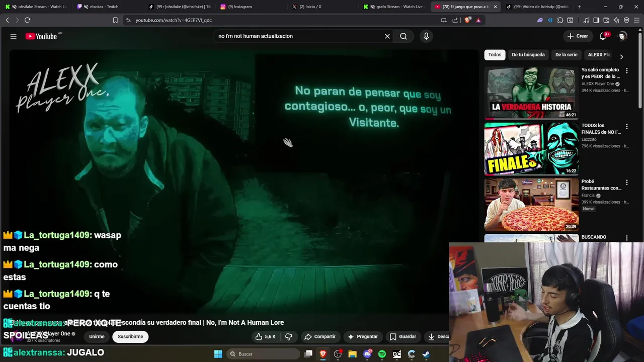Image resolution: width=644 pixels, height=362 pixels.
Task: Open options for BUSCANDO video
Action: click(626, 238)
